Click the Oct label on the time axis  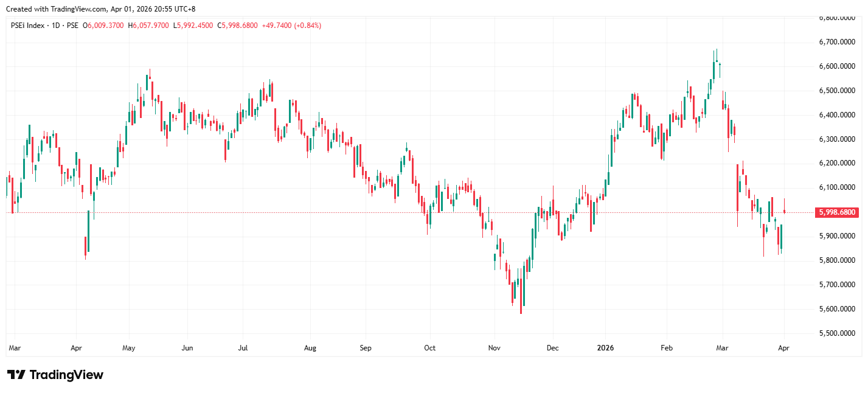point(429,349)
